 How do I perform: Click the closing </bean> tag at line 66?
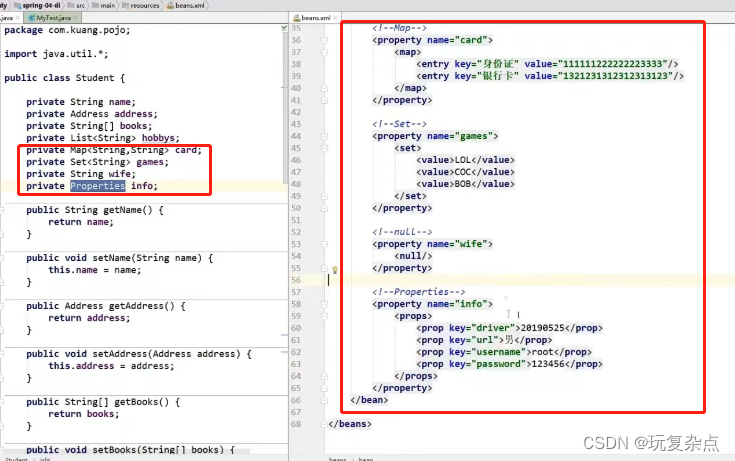(369, 400)
